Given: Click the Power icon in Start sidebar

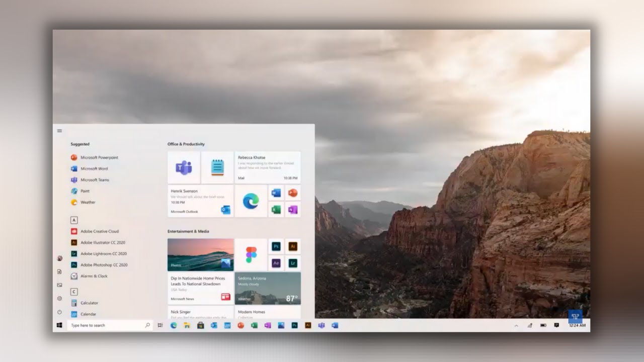Looking at the screenshot, I should pos(59,312).
